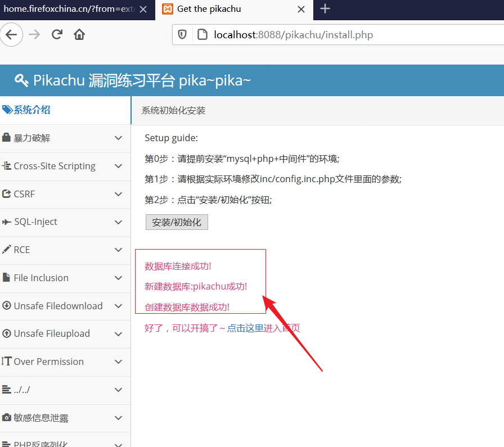Click the key icon in Pikachu header
This screenshot has width=504, height=447.
click(21, 80)
